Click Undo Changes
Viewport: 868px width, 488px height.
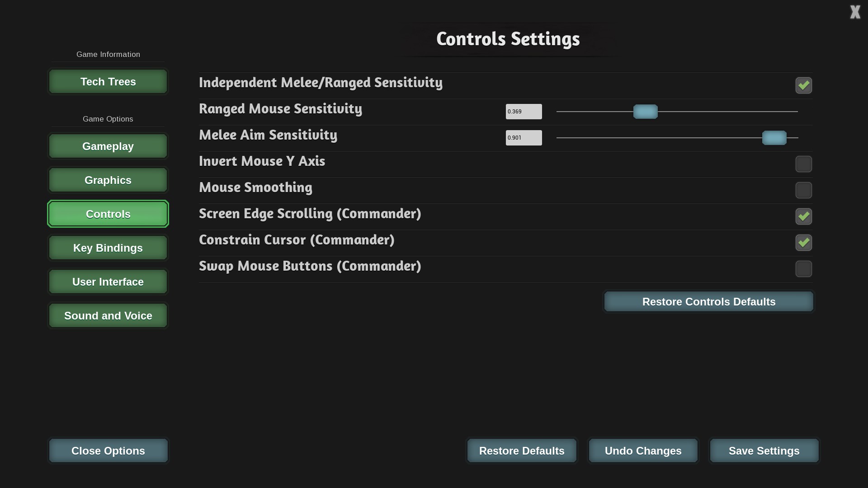(643, 451)
